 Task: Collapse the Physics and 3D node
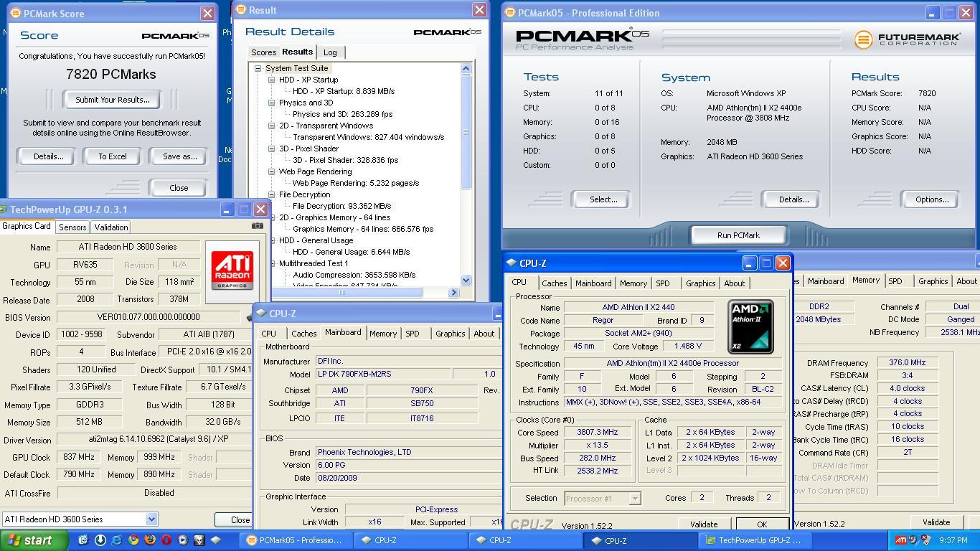(x=272, y=103)
